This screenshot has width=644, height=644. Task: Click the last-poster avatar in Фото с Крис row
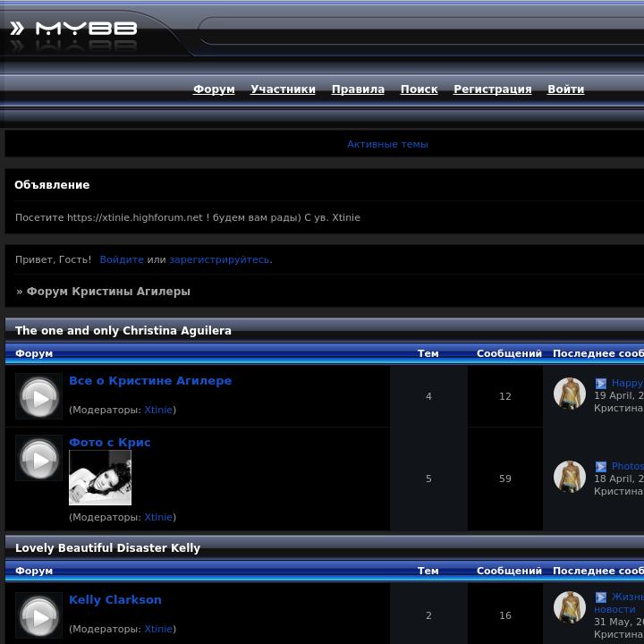pos(570,477)
